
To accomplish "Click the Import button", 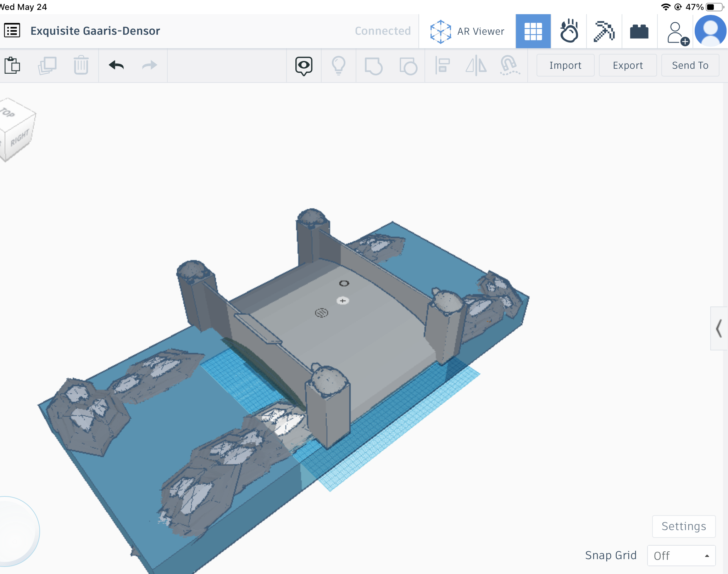I will click(565, 65).
